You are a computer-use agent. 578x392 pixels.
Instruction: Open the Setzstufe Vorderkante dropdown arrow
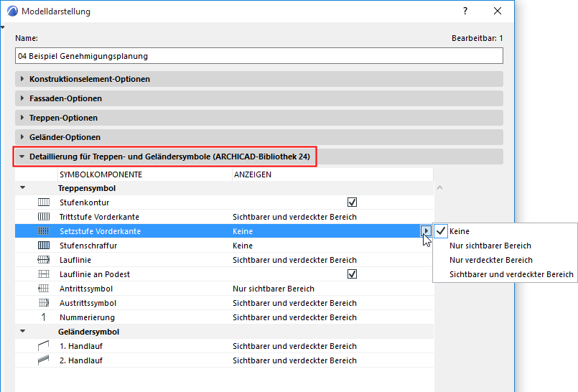(x=426, y=231)
